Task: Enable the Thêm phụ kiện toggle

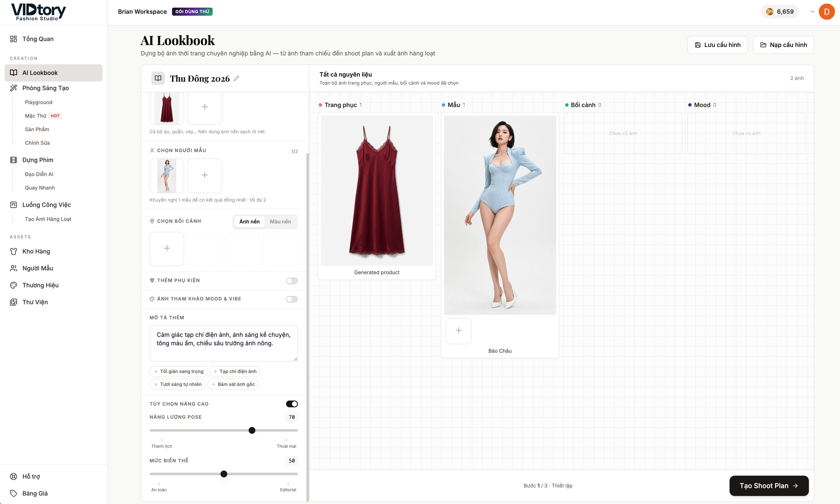Action: point(292,281)
